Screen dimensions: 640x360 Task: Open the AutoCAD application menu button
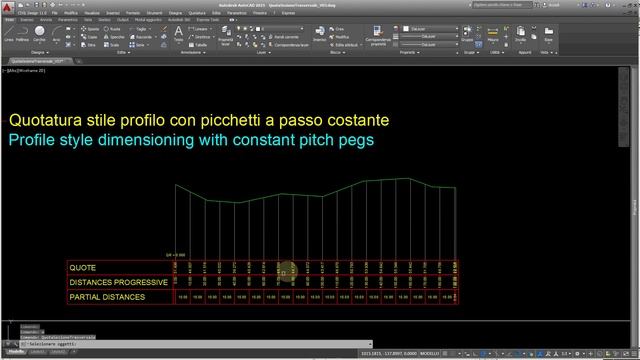coord(8,7)
